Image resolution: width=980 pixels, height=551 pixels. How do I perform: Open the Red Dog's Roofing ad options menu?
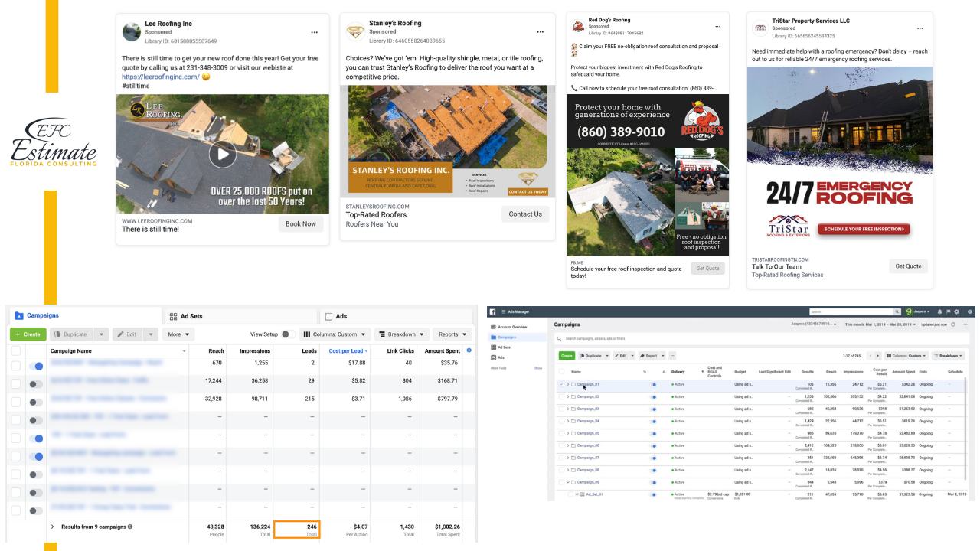pos(717,26)
